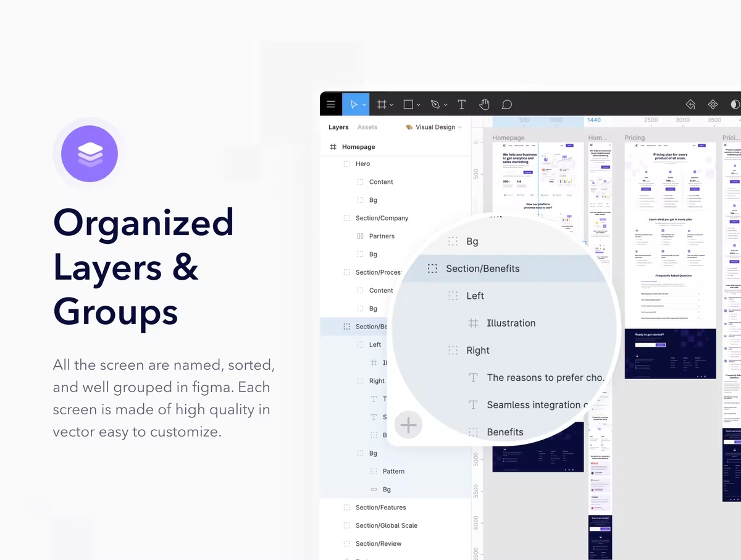This screenshot has height=560, width=741.
Task: Select the Rectangle shape tool
Action: tap(408, 104)
